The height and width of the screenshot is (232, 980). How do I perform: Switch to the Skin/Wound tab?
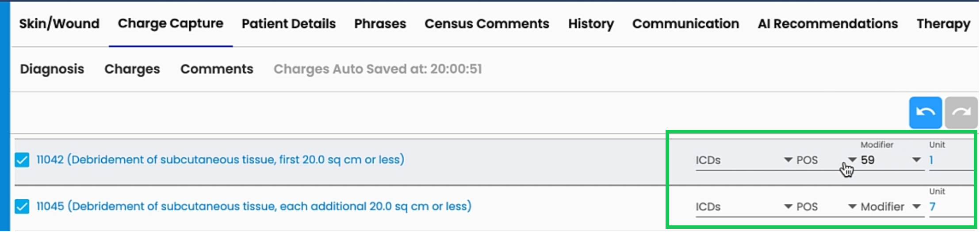tap(59, 24)
